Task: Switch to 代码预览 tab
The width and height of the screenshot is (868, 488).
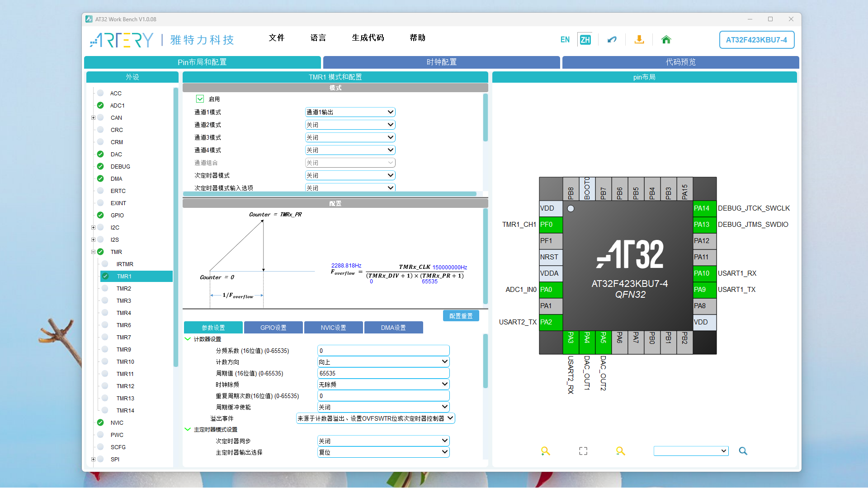Action: coord(681,62)
